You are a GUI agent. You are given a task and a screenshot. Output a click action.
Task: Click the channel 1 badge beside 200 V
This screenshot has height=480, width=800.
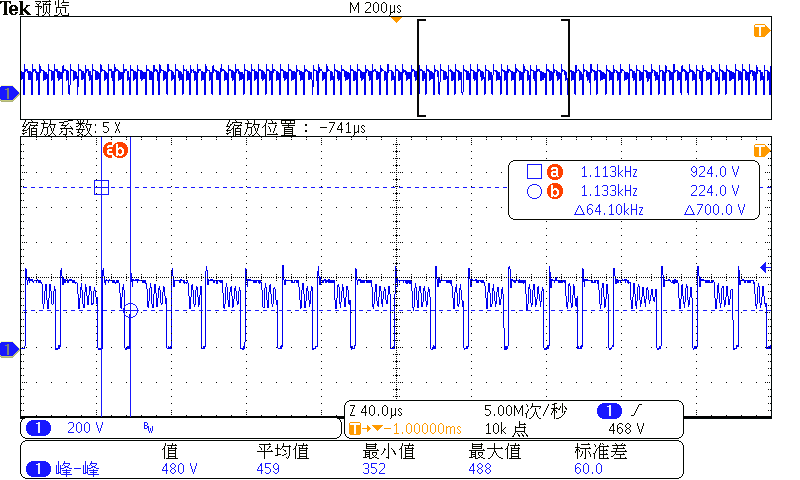pos(38,427)
